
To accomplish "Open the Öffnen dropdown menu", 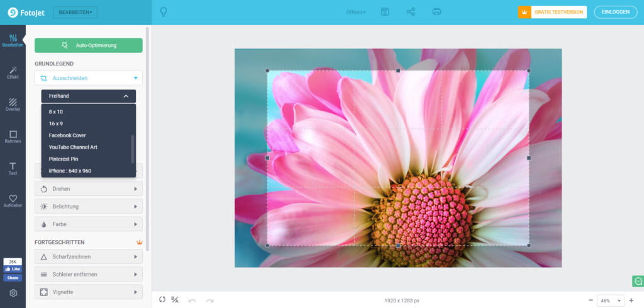I will (356, 13).
